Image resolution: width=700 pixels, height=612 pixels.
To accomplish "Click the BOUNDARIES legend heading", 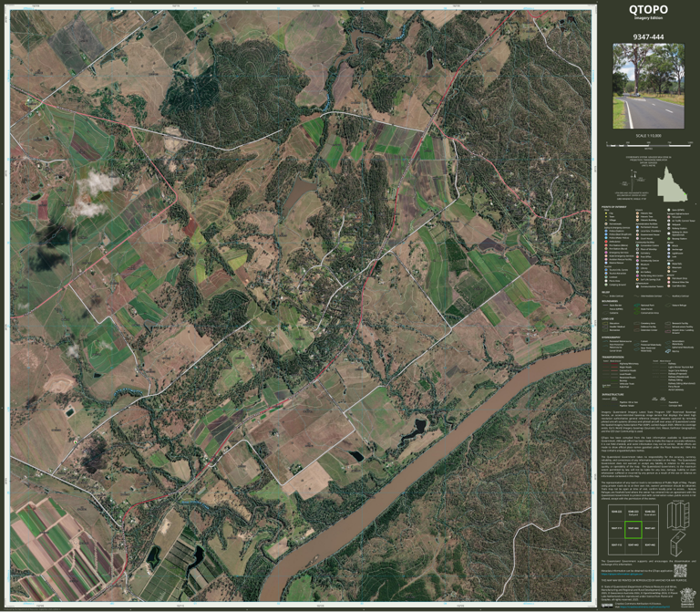I will pyautogui.click(x=610, y=301).
